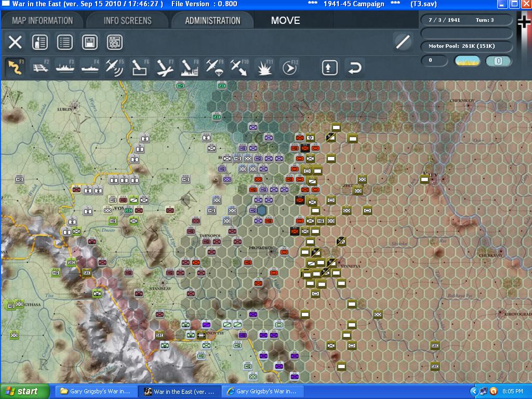Show battle sites icon F11
532x399 pixels.
point(264,67)
